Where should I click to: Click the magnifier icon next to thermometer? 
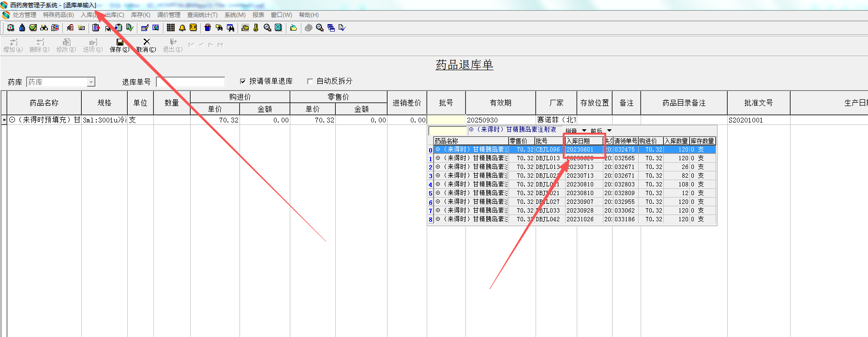(x=267, y=28)
